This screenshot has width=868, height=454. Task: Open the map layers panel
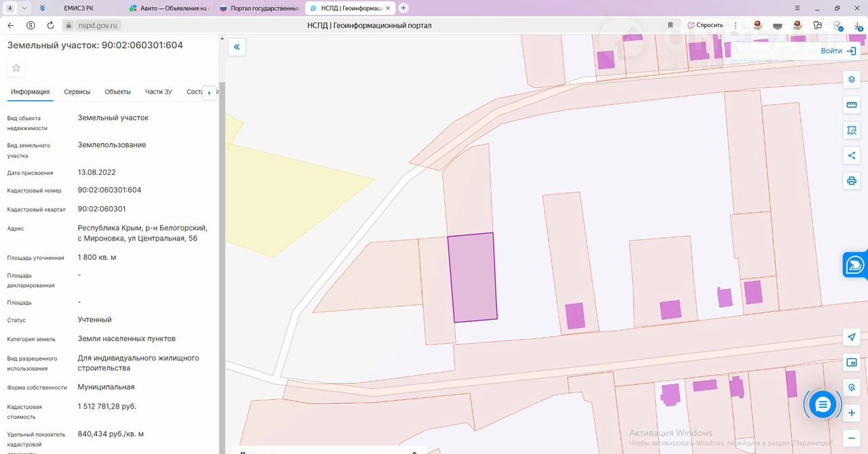click(x=852, y=80)
